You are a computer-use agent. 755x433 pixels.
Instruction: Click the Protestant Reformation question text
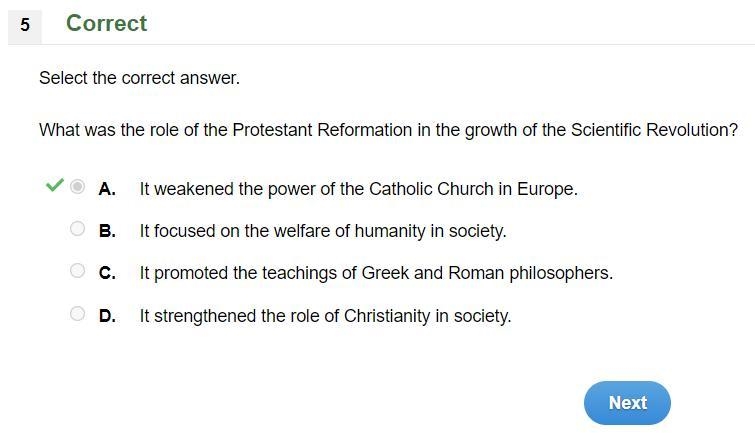coord(388,130)
